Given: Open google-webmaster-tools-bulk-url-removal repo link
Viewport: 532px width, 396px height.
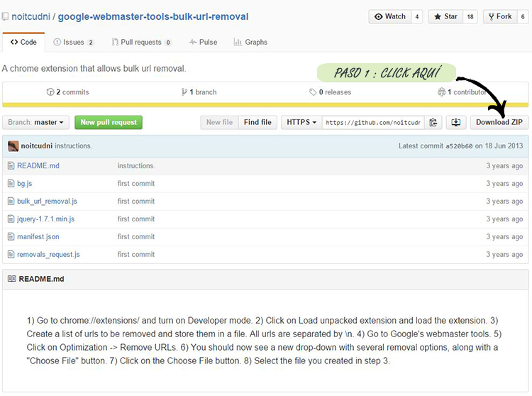Looking at the screenshot, I should (153, 16).
